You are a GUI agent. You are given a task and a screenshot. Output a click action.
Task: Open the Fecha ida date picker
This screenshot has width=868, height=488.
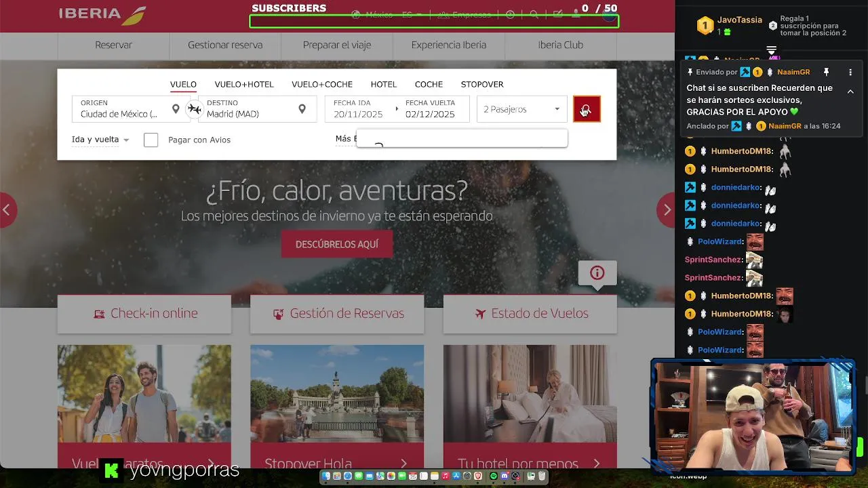coord(360,109)
